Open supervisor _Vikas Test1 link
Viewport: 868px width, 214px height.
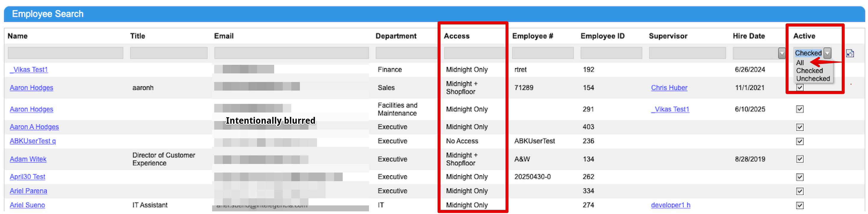[670, 109]
